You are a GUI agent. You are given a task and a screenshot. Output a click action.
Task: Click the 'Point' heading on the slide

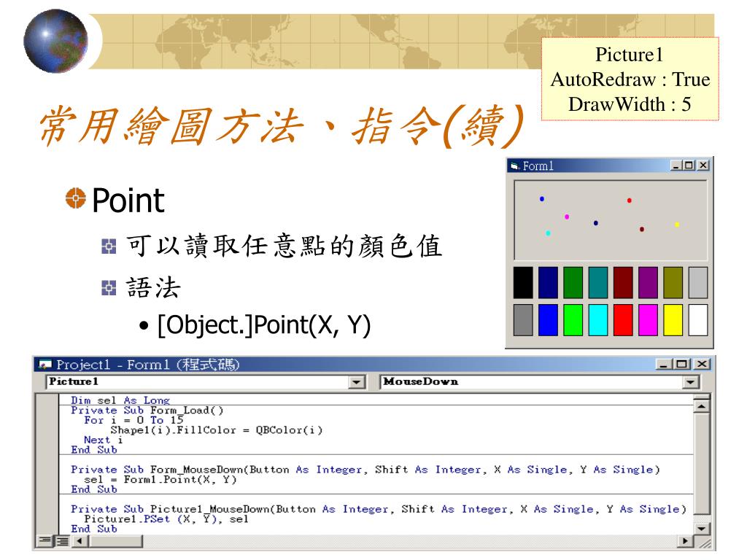pyautogui.click(x=128, y=201)
